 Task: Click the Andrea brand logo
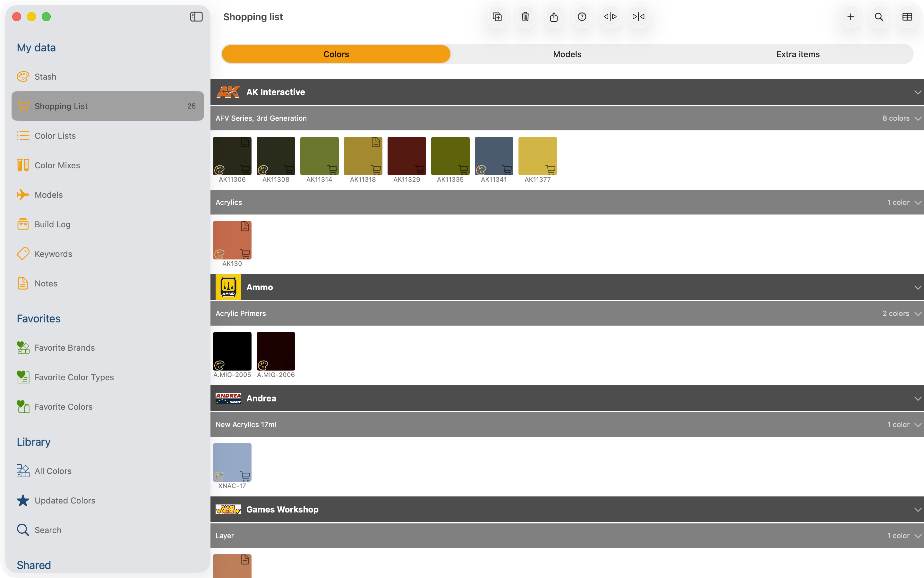click(228, 398)
